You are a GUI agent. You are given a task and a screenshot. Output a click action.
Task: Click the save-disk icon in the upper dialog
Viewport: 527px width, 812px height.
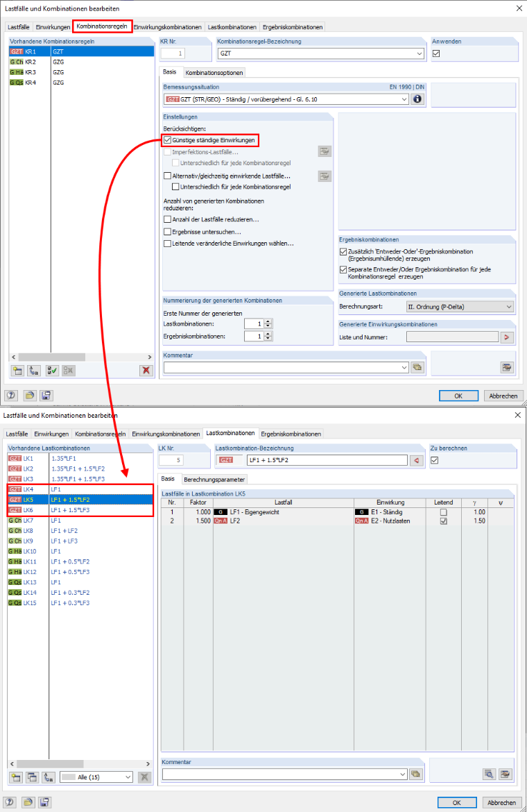pyautogui.click(x=46, y=396)
